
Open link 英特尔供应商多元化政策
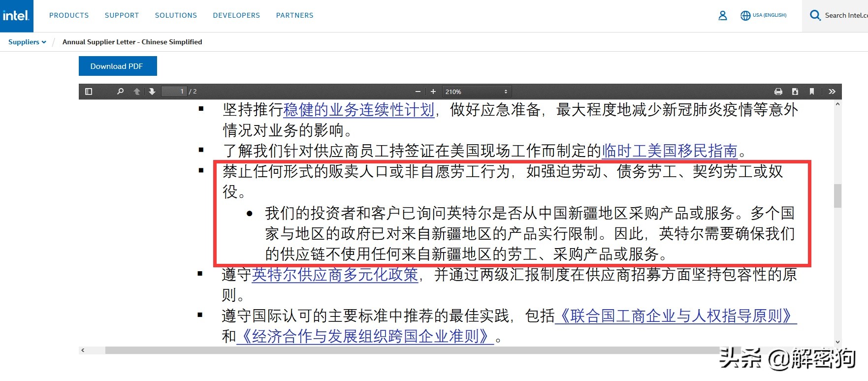[x=335, y=274]
